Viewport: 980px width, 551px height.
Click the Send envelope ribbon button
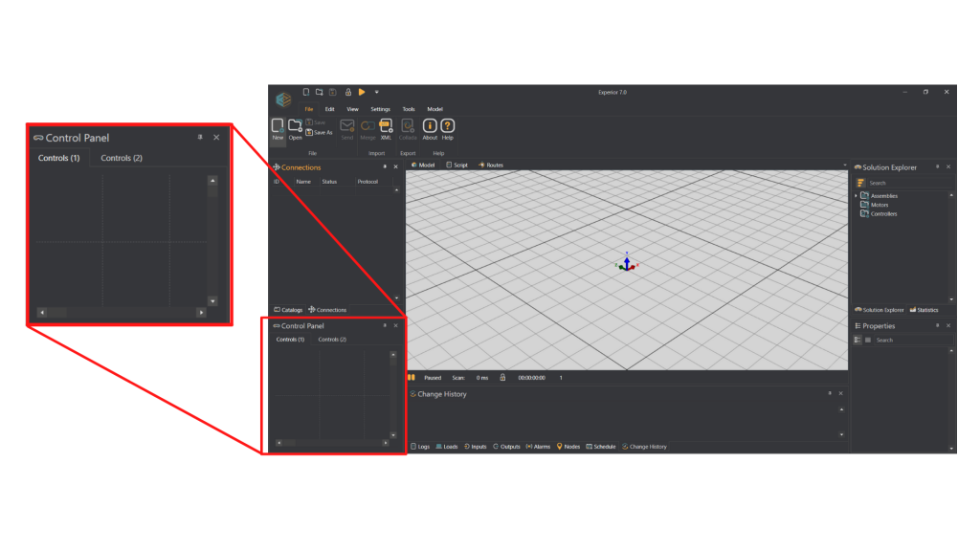346,129
